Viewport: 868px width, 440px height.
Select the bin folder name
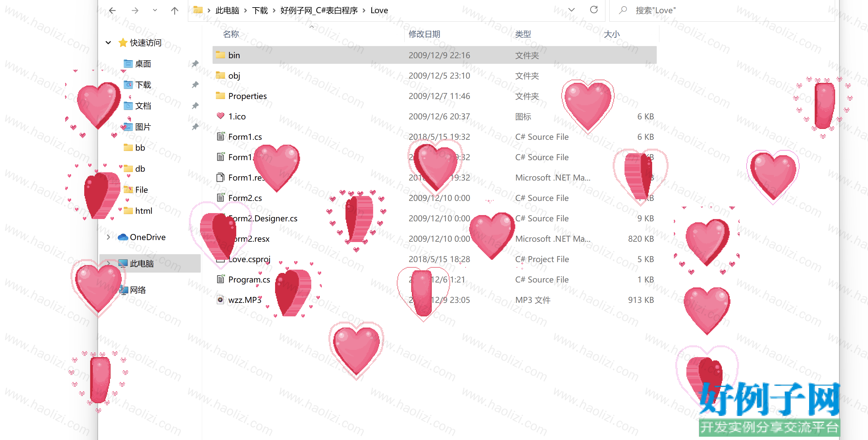pos(234,55)
